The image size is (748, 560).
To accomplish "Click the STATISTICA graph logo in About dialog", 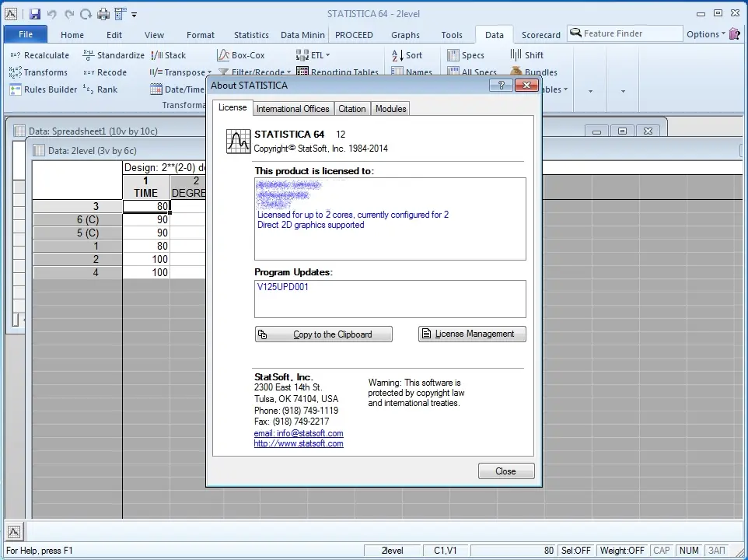I will [x=238, y=142].
